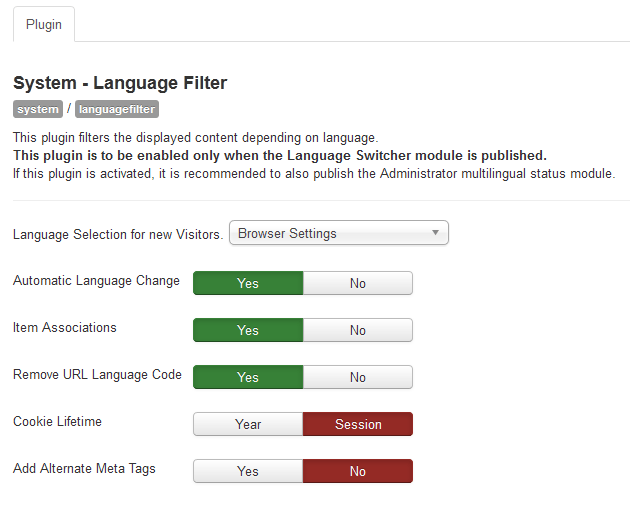Click the languagefilter tag badge
This screenshot has height=505, width=630.
click(x=117, y=109)
